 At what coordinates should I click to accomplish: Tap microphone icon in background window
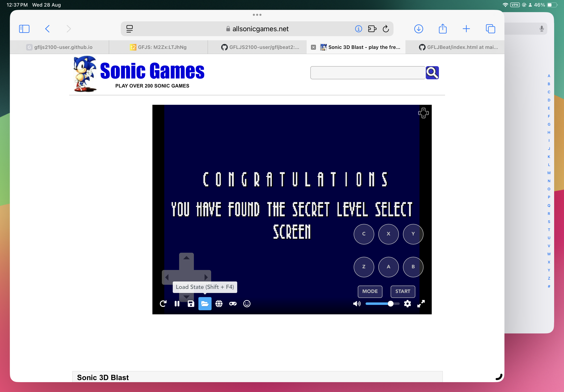tap(541, 29)
